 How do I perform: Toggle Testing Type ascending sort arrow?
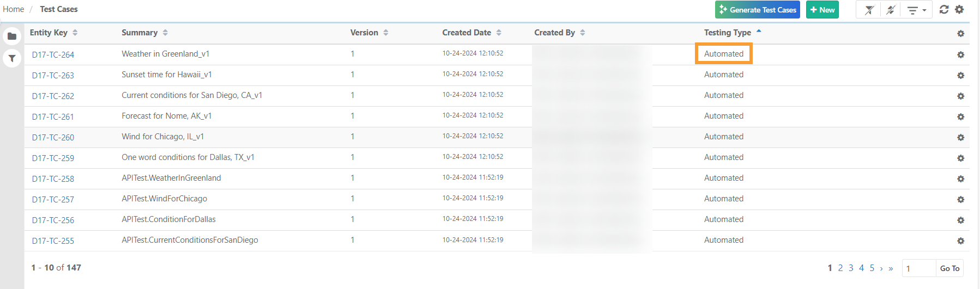coord(759,32)
